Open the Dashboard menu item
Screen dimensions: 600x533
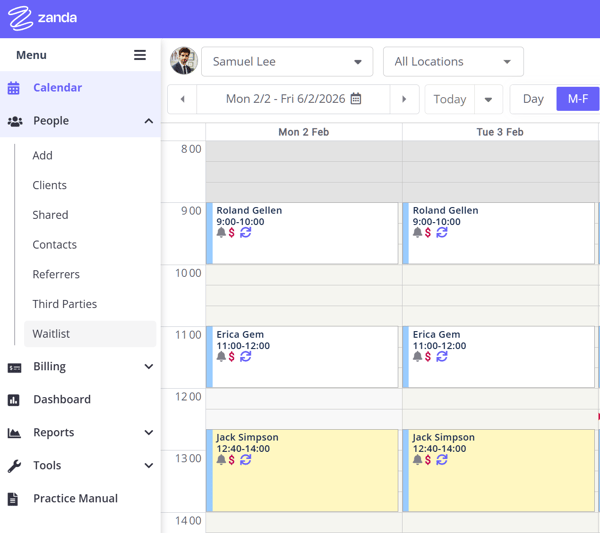[x=61, y=399]
